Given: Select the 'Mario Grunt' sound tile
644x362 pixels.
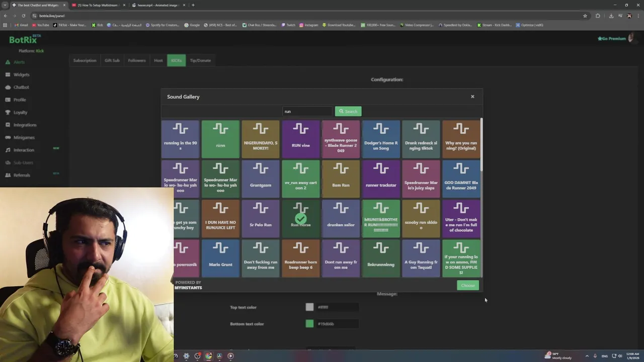Looking at the screenshot, I should 220,258.
